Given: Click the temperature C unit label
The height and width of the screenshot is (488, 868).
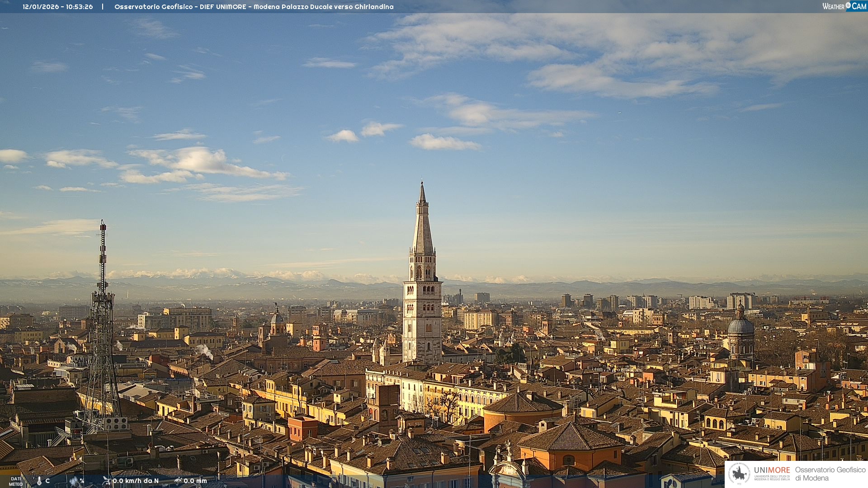Looking at the screenshot, I should [47, 481].
